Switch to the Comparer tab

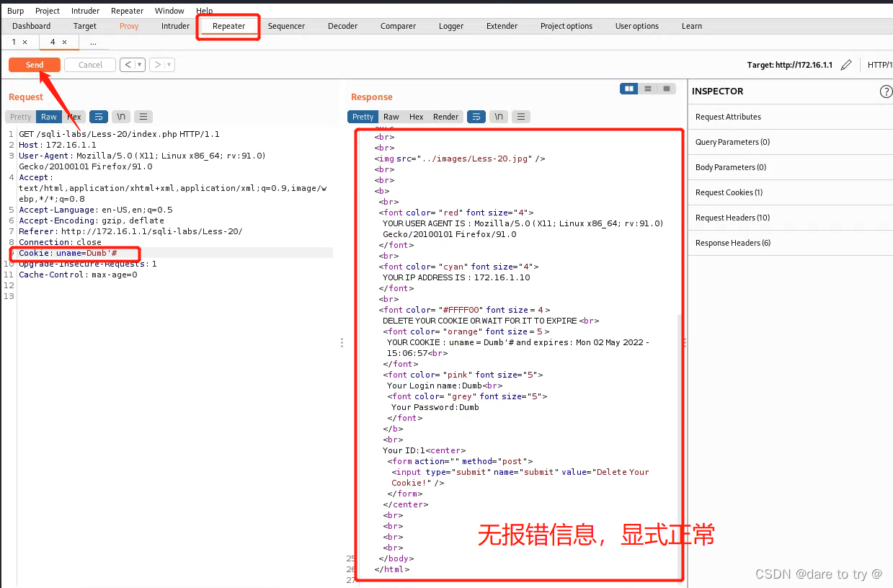pos(398,26)
